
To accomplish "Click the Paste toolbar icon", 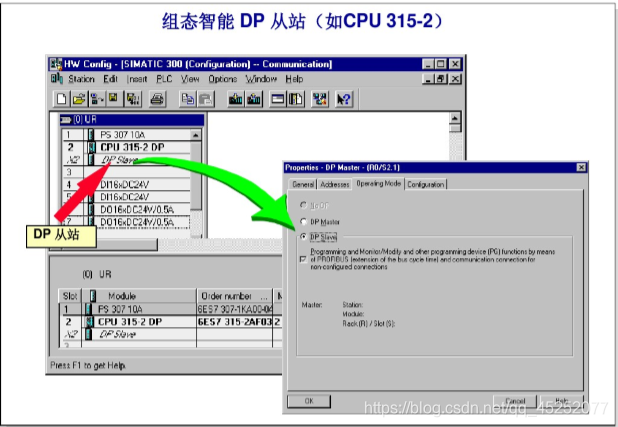I will point(205,99).
